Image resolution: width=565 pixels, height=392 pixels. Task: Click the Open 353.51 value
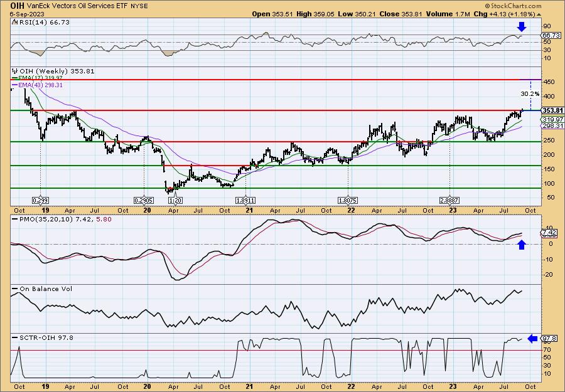coord(271,14)
